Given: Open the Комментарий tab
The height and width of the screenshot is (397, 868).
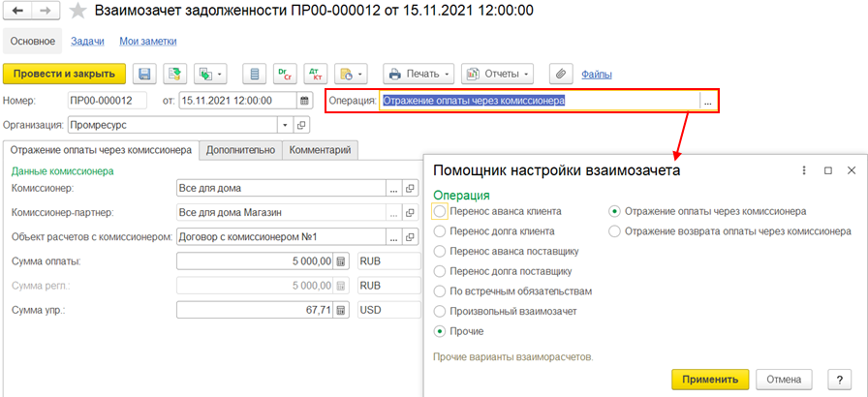Looking at the screenshot, I should [x=320, y=150].
